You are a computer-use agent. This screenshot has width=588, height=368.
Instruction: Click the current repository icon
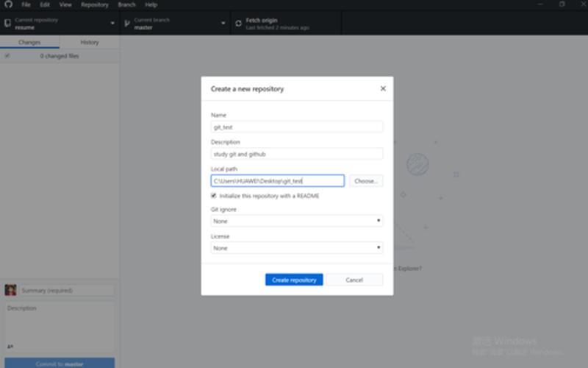pos(7,24)
